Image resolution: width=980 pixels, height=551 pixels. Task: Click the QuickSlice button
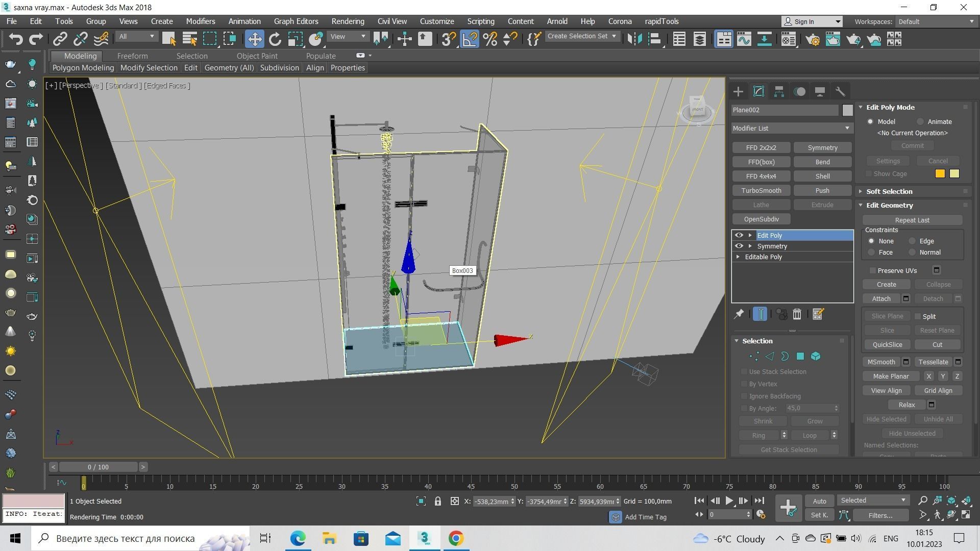887,344
